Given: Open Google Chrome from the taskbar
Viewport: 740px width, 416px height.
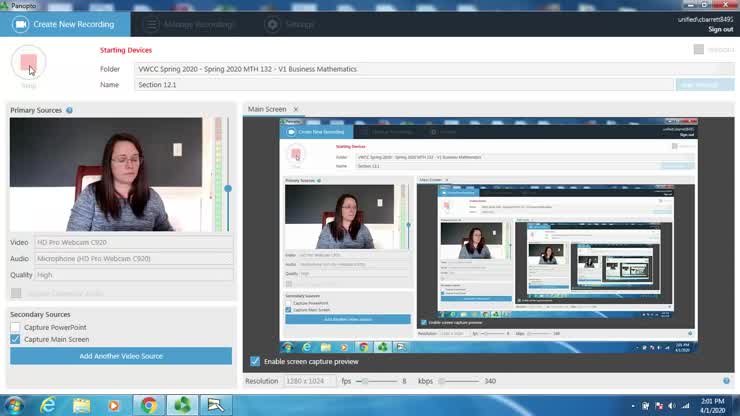Looking at the screenshot, I should 149,405.
